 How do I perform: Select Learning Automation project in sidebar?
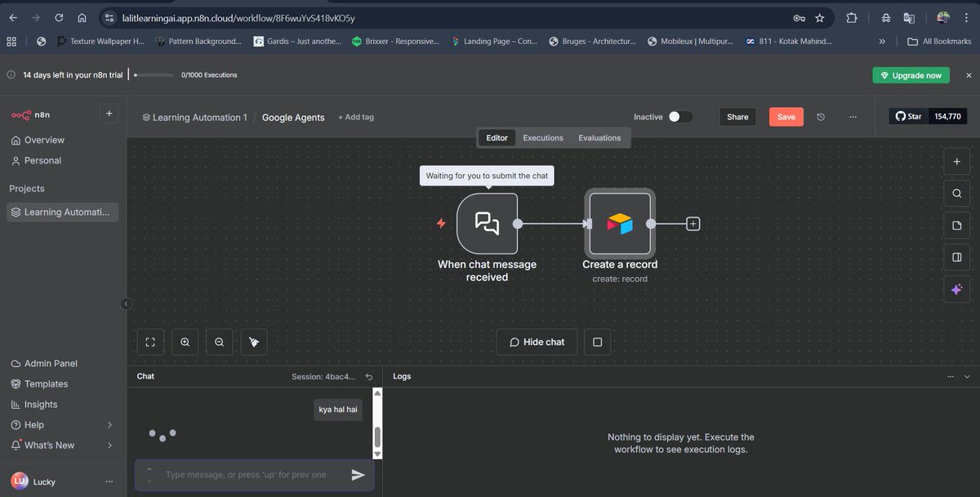[64, 213]
